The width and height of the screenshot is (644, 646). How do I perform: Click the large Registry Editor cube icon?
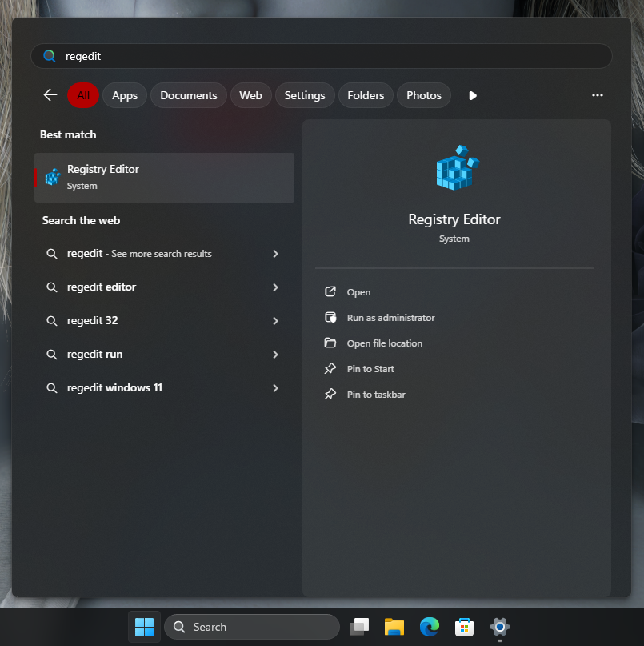pyautogui.click(x=457, y=167)
